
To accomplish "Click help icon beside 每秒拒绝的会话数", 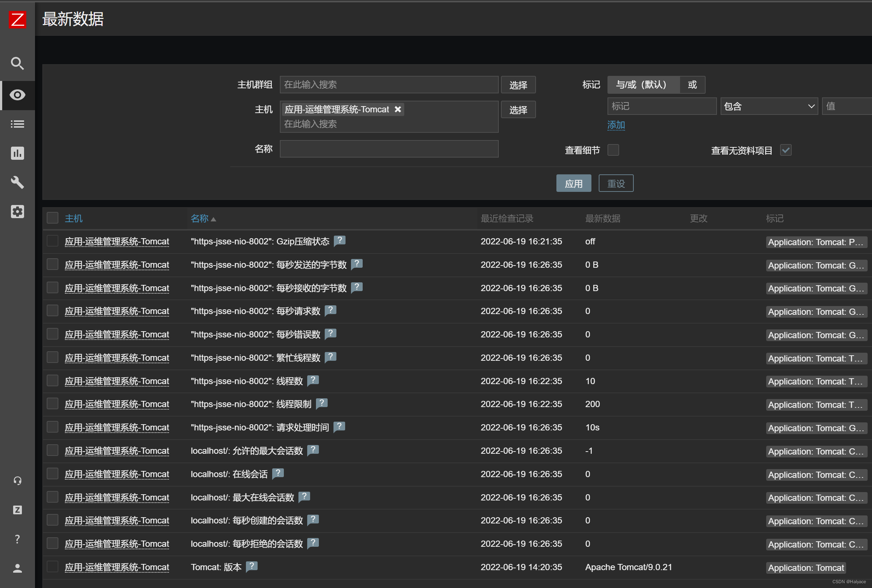I will click(313, 543).
